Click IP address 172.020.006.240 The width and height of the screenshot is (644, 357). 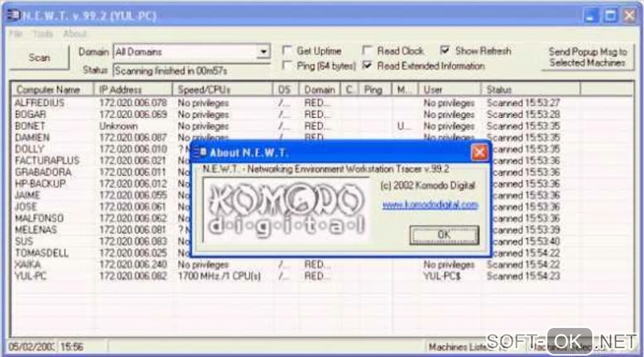click(133, 264)
